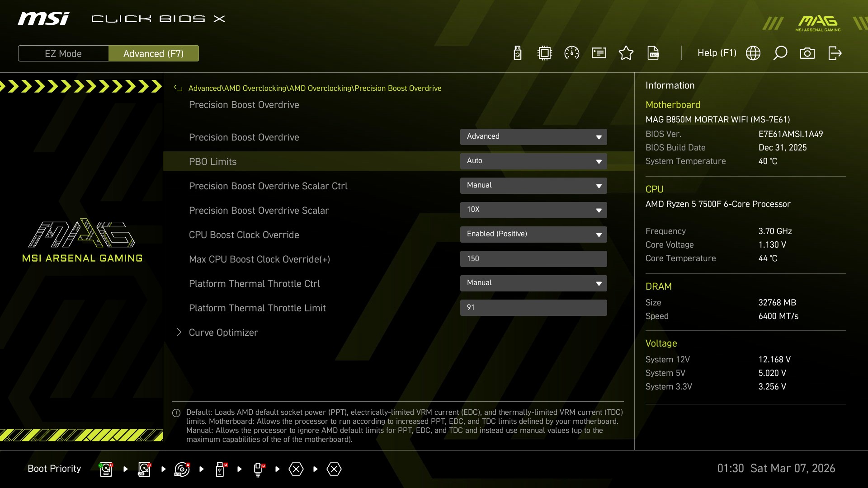
Task: Open the M-Flash USB update icon
Action: point(518,53)
